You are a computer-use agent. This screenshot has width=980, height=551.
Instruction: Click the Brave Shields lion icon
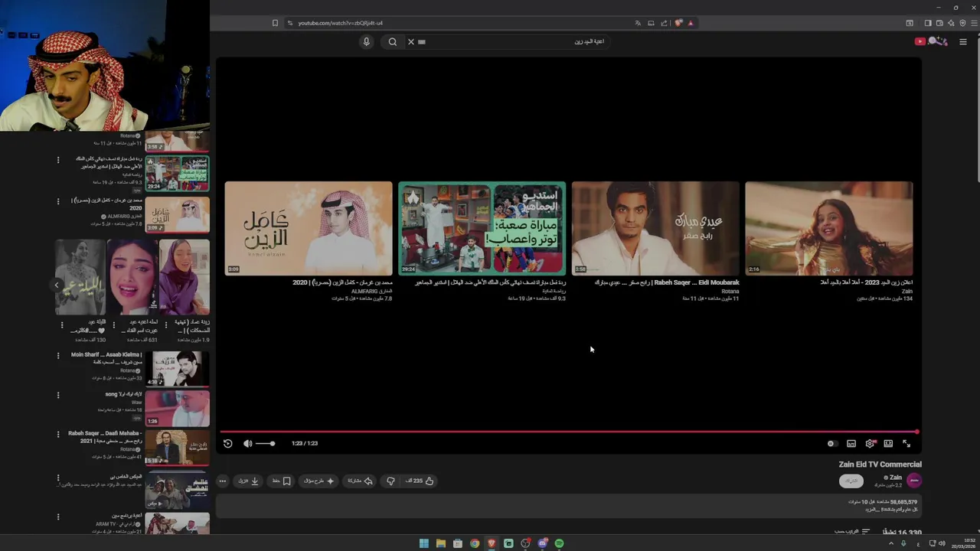[678, 23]
